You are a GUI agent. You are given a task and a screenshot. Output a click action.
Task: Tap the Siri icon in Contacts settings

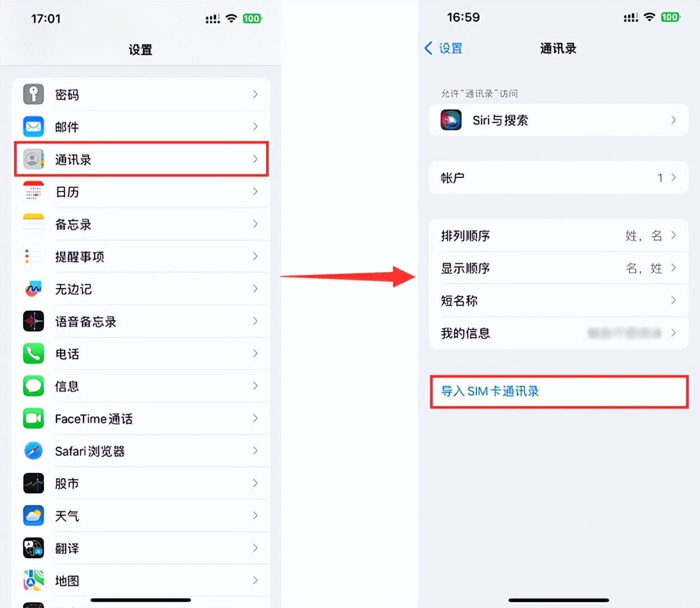[451, 120]
